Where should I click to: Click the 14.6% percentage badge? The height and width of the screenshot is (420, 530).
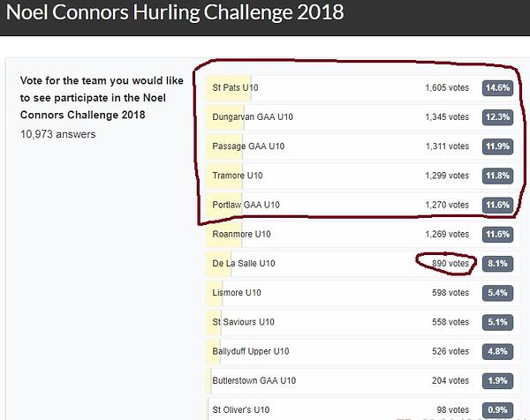pos(497,87)
